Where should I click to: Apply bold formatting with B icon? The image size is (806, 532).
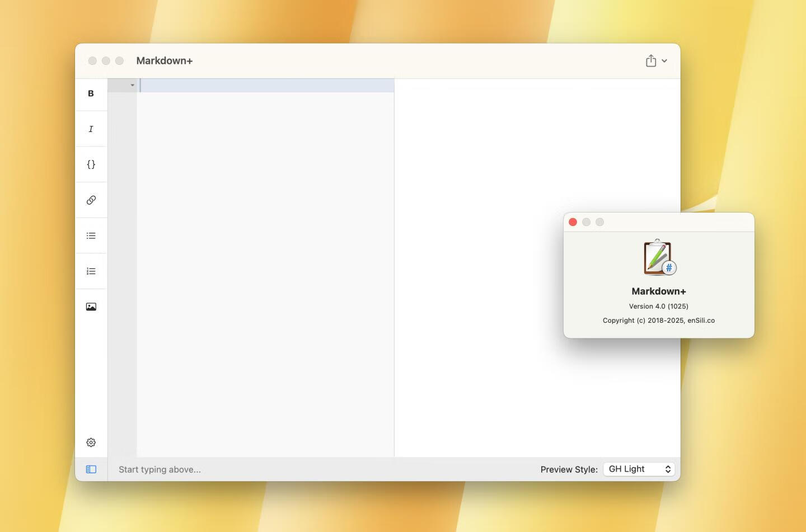pos(91,93)
